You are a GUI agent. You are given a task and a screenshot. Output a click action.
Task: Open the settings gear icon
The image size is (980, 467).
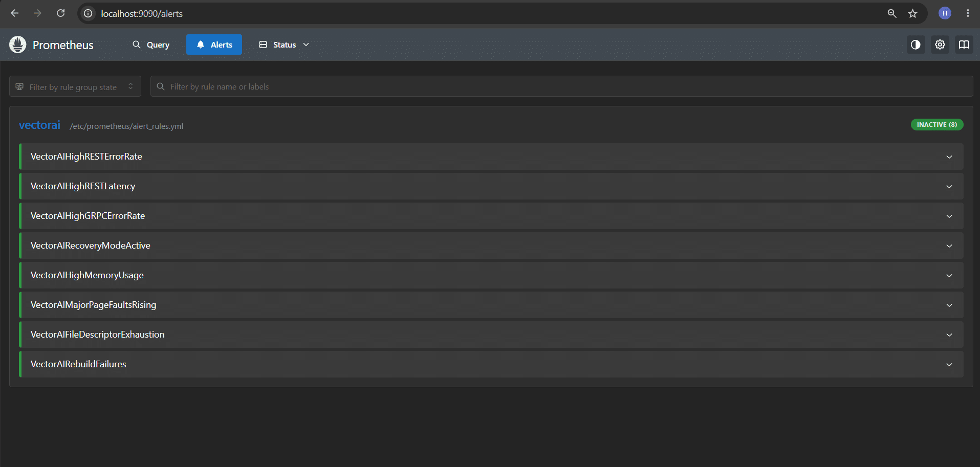coord(940,45)
